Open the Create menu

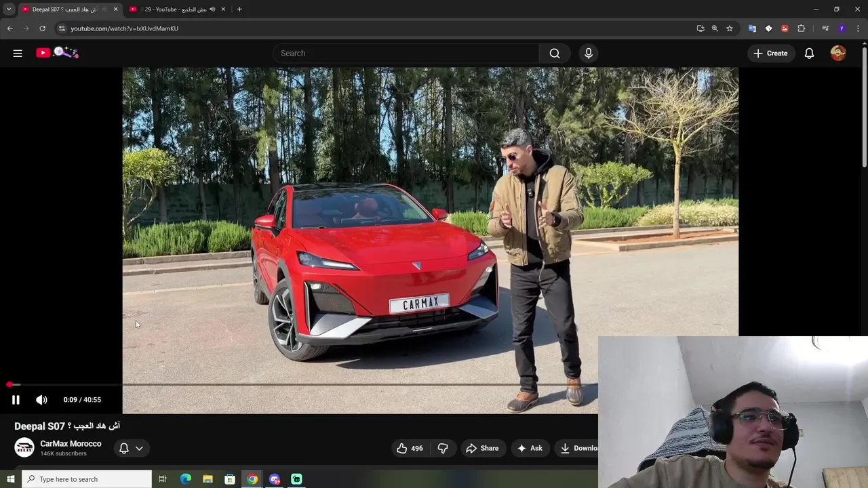pos(770,53)
